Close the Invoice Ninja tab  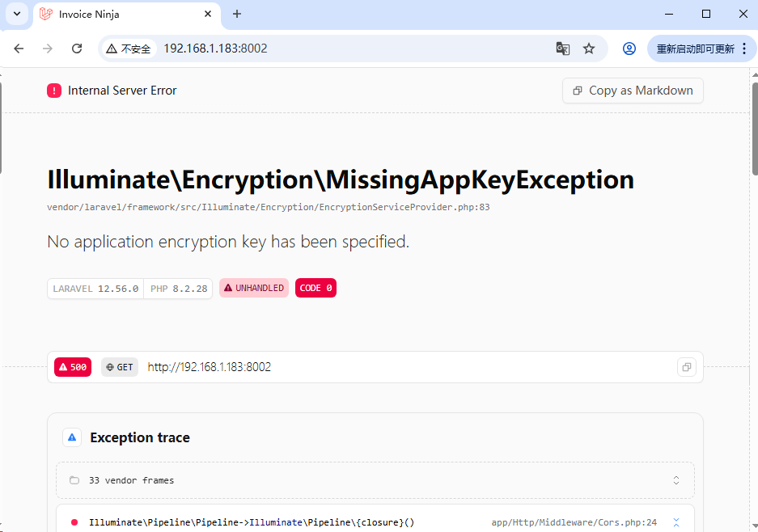pos(208,14)
